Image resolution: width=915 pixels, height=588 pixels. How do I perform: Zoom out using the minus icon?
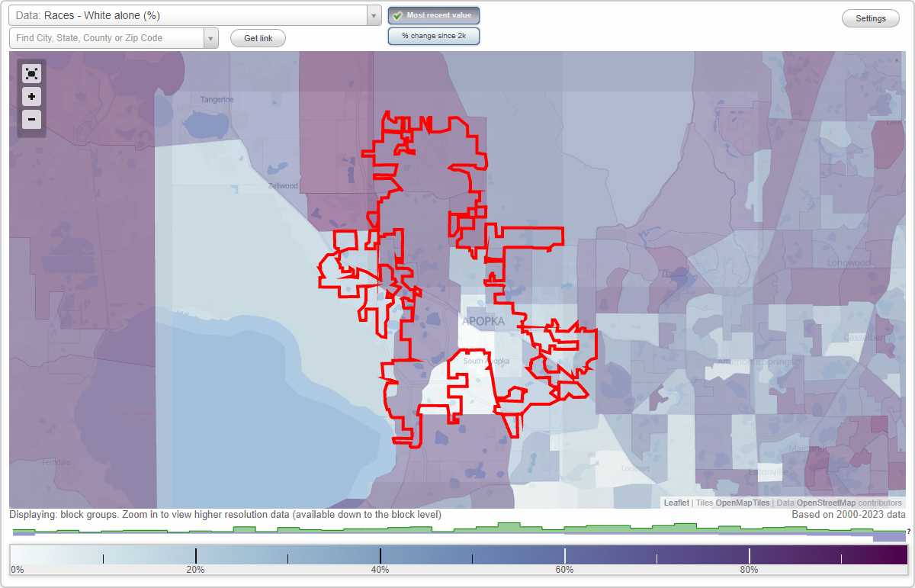click(x=31, y=120)
